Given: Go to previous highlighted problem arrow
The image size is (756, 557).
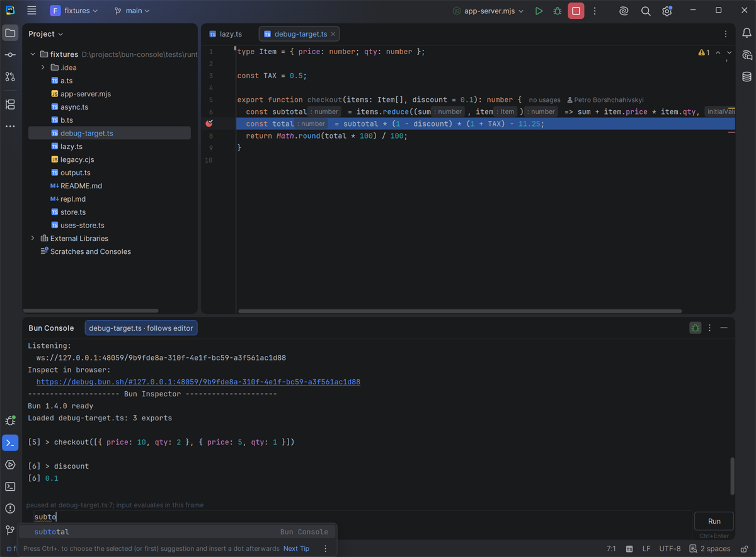Looking at the screenshot, I should tap(718, 53).
